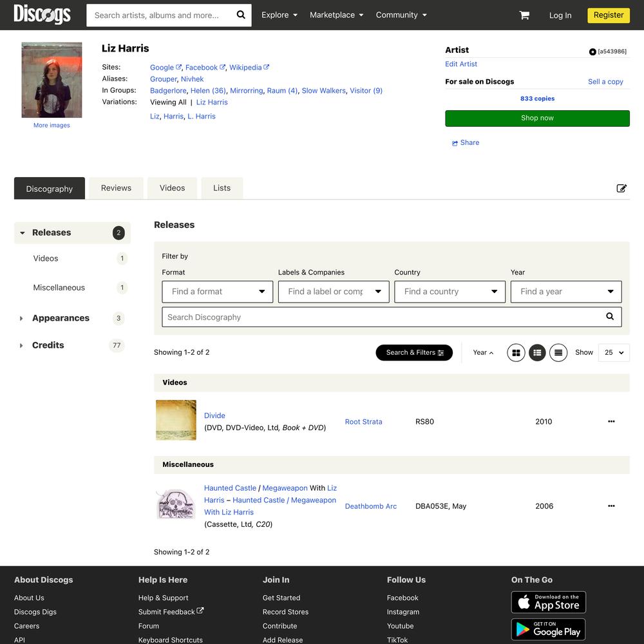This screenshot has width=644, height=644.
Task: Open the 833 copies link
Action: (x=537, y=99)
